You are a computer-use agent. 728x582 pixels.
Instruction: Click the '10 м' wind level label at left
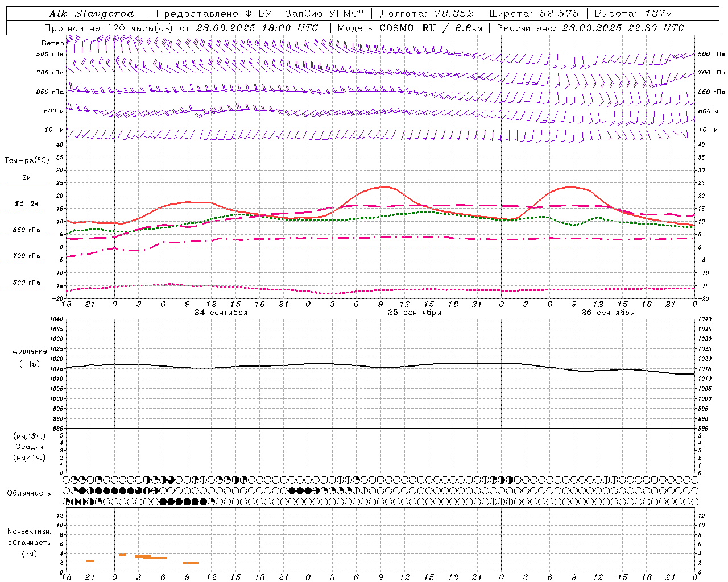tap(55, 130)
